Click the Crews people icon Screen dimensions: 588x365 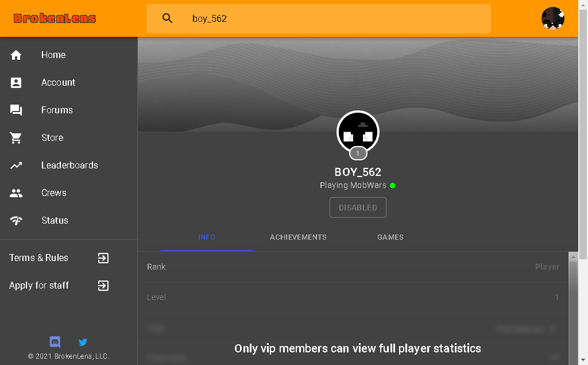(x=16, y=193)
